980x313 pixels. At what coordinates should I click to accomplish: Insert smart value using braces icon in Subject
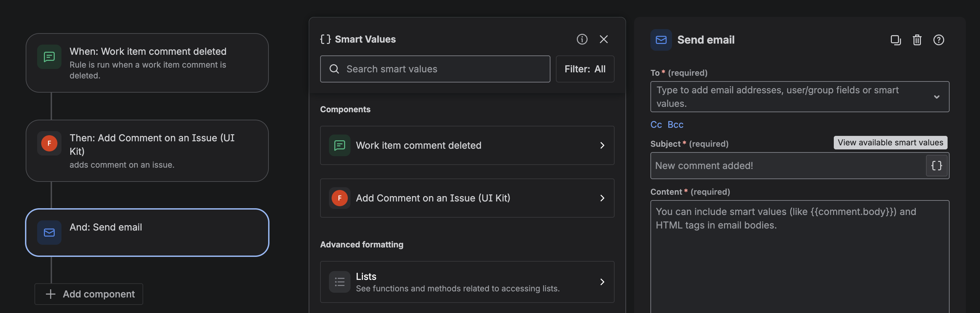pos(936,166)
